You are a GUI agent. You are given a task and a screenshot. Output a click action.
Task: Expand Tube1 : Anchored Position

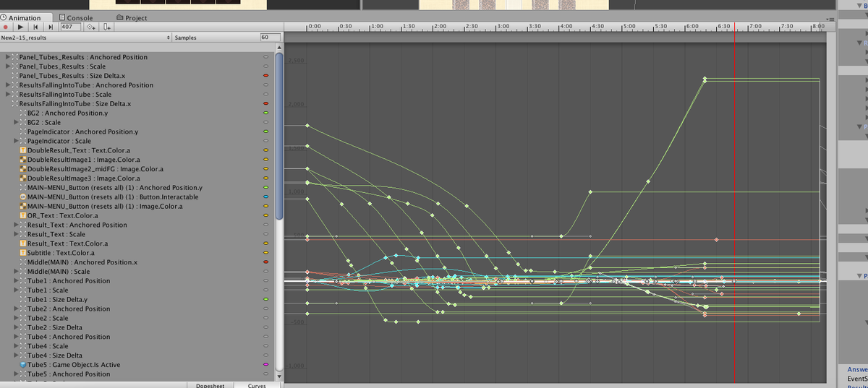tap(16, 281)
